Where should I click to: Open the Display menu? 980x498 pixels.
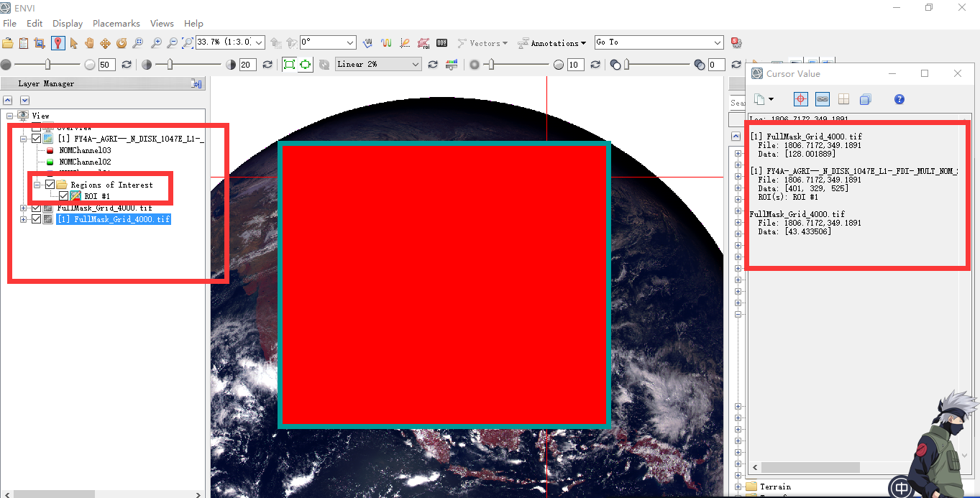click(68, 24)
